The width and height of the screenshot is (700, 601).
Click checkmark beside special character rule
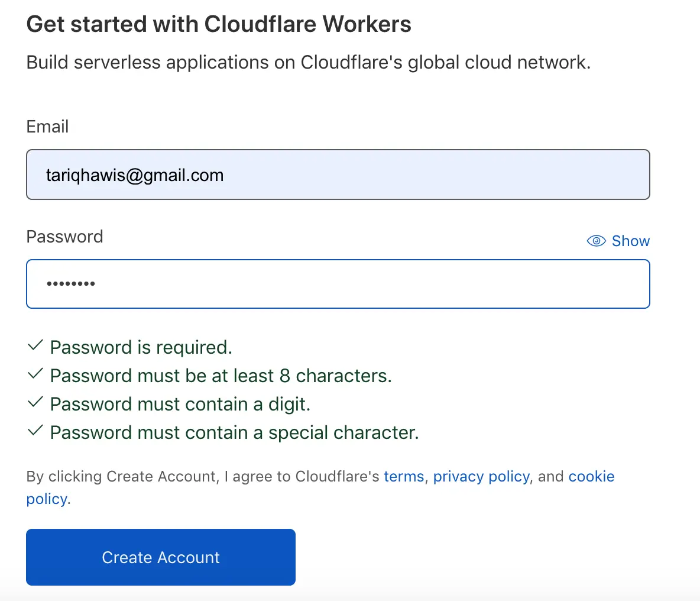[x=35, y=431]
